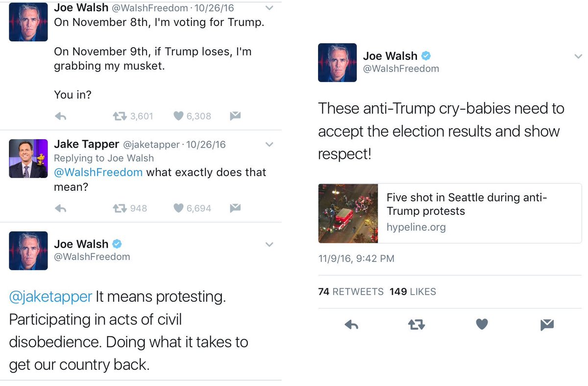Screen dimensions: 588x386
Task: Reply to Joe Walsh's musket tweet
Action: 61,116
